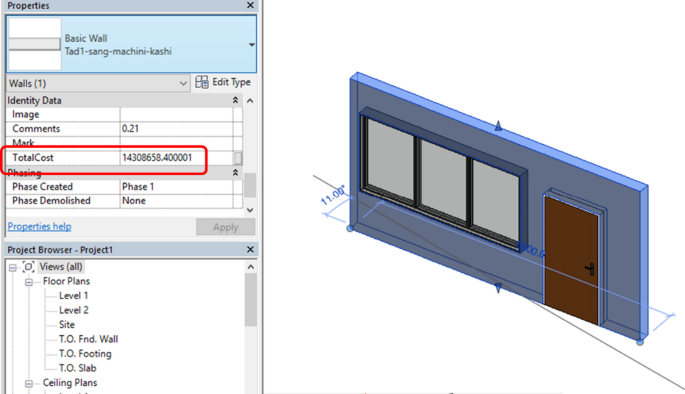Click the Phase Created value Phase 1
Viewport: 685px width, 394px height.
(x=176, y=187)
